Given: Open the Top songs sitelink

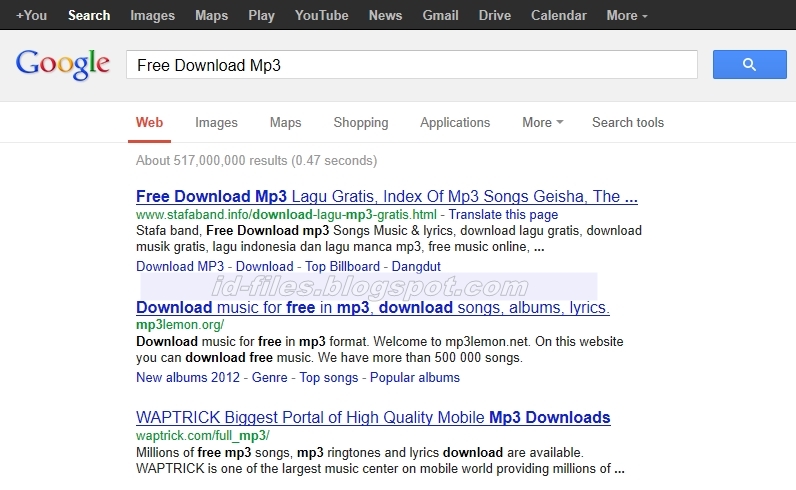Looking at the screenshot, I should tap(328, 377).
